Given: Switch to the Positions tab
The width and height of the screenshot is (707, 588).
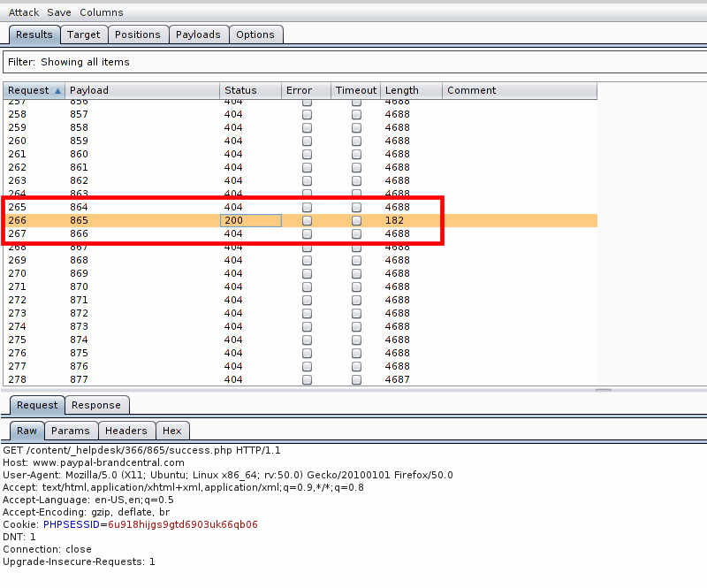Looking at the screenshot, I should (138, 34).
